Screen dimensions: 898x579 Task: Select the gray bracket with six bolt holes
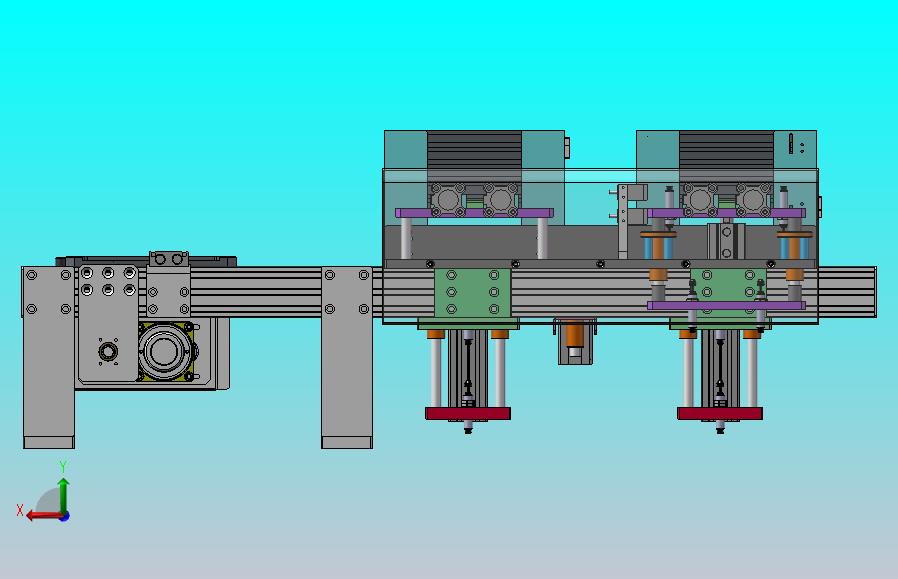108,324
